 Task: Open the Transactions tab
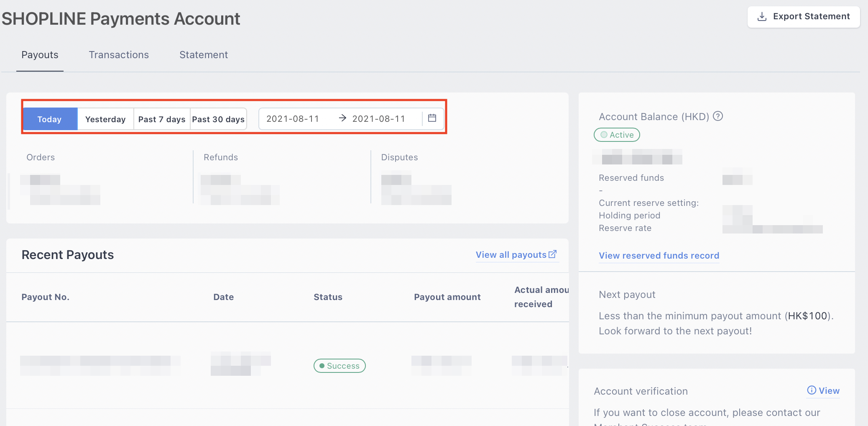click(x=119, y=55)
